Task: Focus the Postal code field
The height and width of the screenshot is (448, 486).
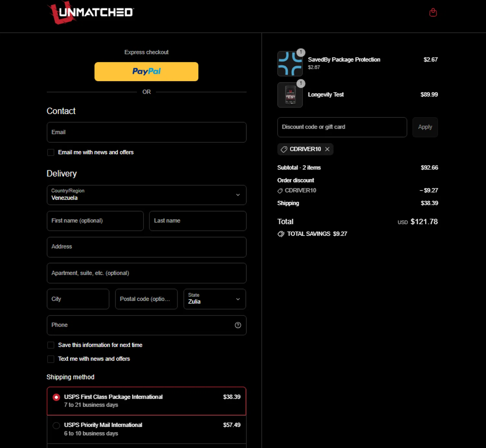Action: (146, 299)
